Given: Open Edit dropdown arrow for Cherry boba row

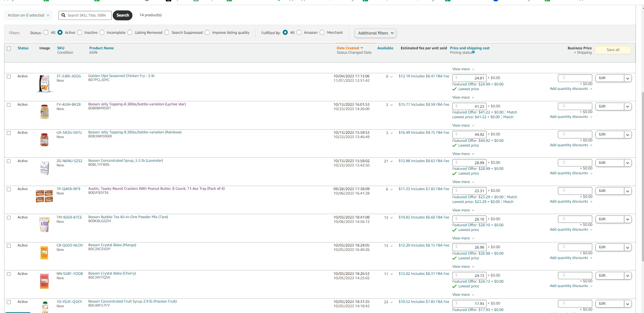Looking at the screenshot, I should [628, 276].
